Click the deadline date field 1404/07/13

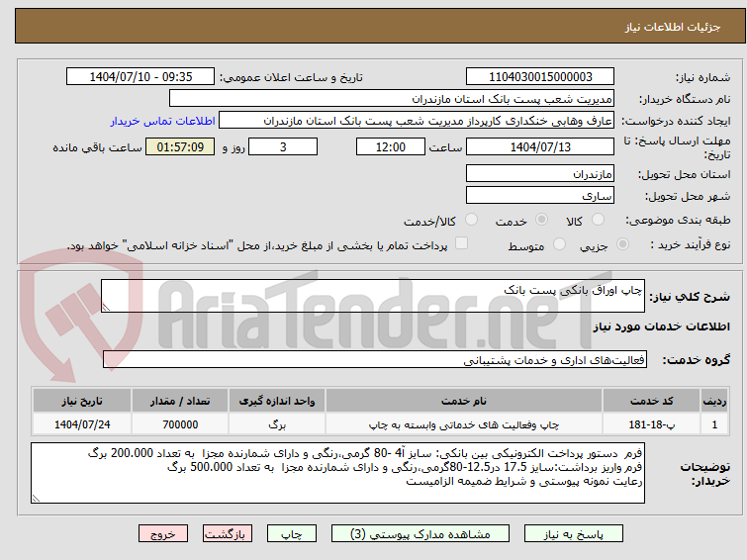coord(540,146)
